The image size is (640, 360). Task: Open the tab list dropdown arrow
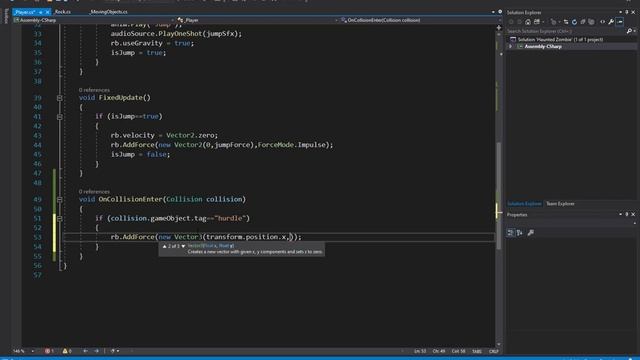pyautogui.click(x=493, y=12)
